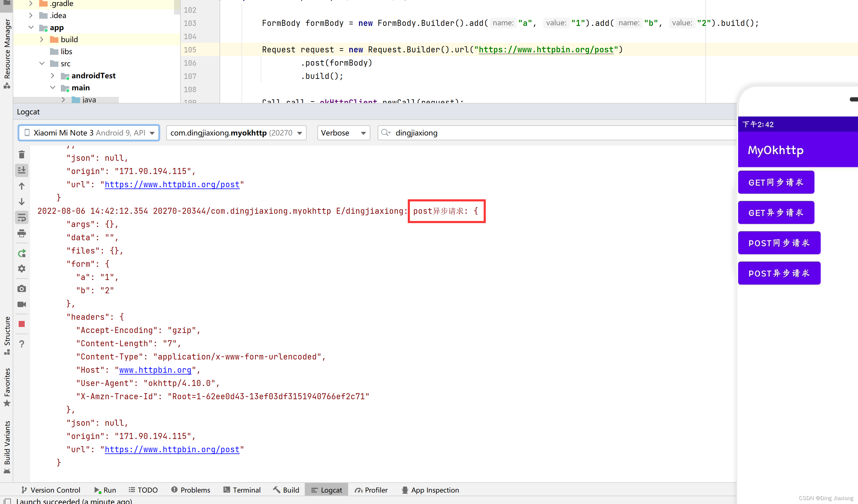The height and width of the screenshot is (504, 858).
Task: Open the device dropdown Xiaomi Mi Note 3
Action: click(89, 133)
